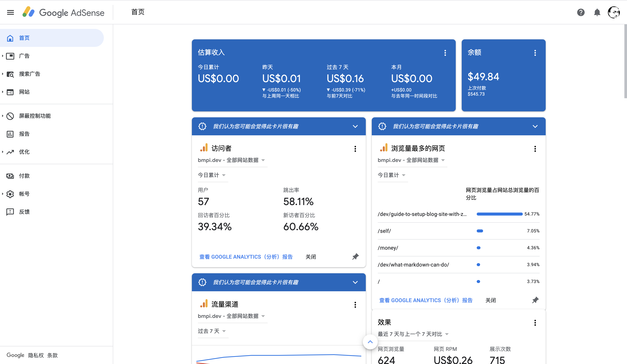This screenshot has width=627, height=364.
Task: Pin the 浏览量最多的网页 card
Action: coord(535,300)
